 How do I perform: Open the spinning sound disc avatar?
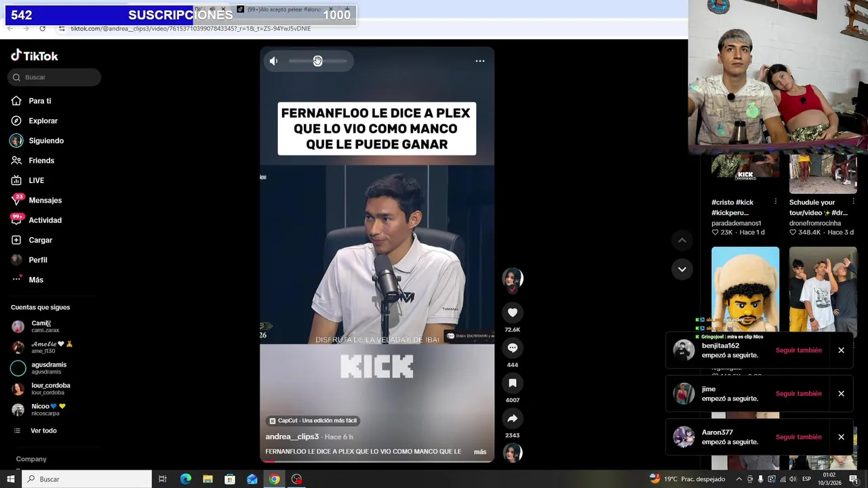click(x=513, y=452)
